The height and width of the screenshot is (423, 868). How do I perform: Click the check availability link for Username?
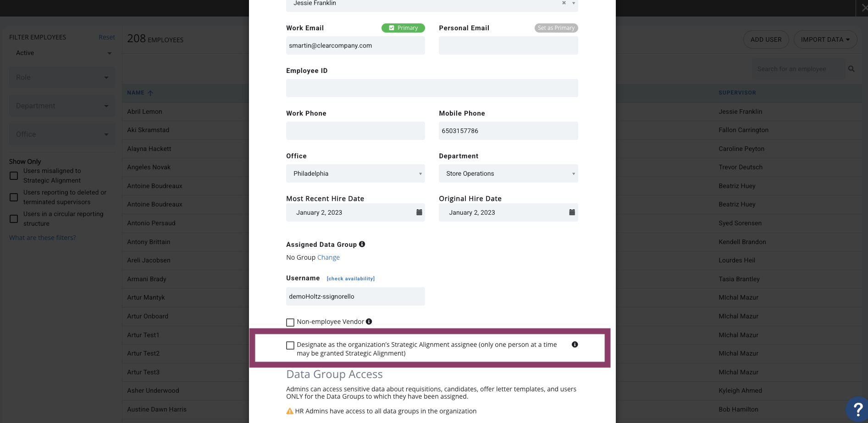coord(351,278)
